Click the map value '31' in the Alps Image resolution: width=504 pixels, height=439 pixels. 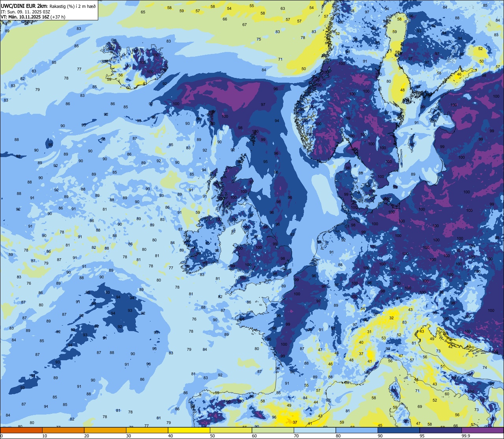pos(369,332)
